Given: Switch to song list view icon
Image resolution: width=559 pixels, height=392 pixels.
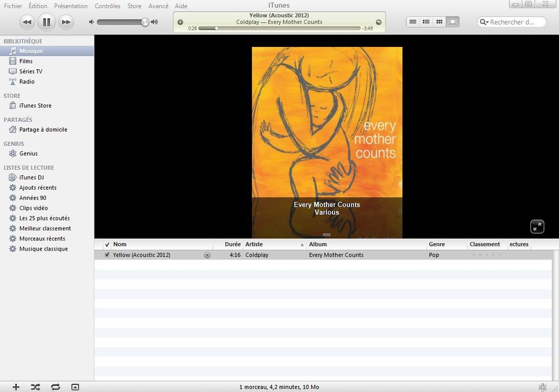Looking at the screenshot, I should point(413,22).
